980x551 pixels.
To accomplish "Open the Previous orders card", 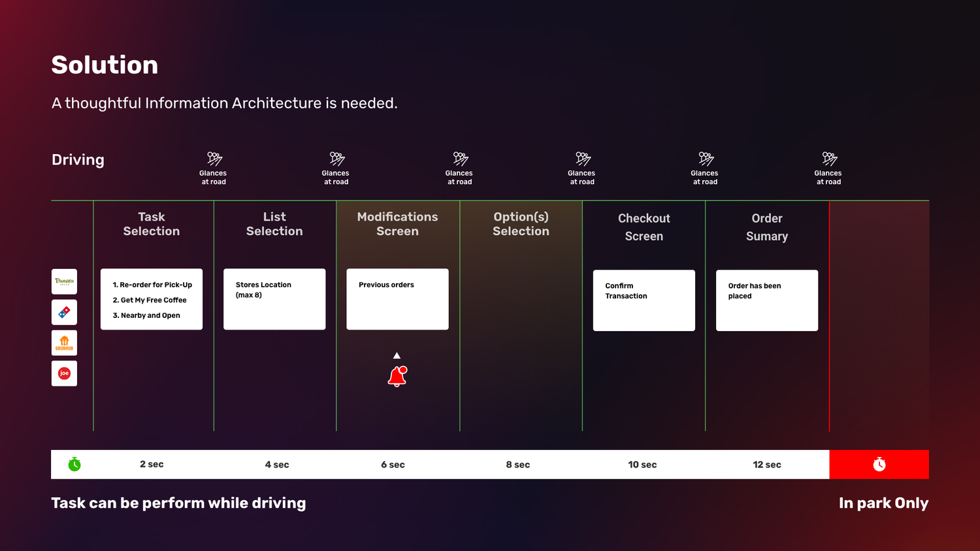I will pyautogui.click(x=397, y=299).
